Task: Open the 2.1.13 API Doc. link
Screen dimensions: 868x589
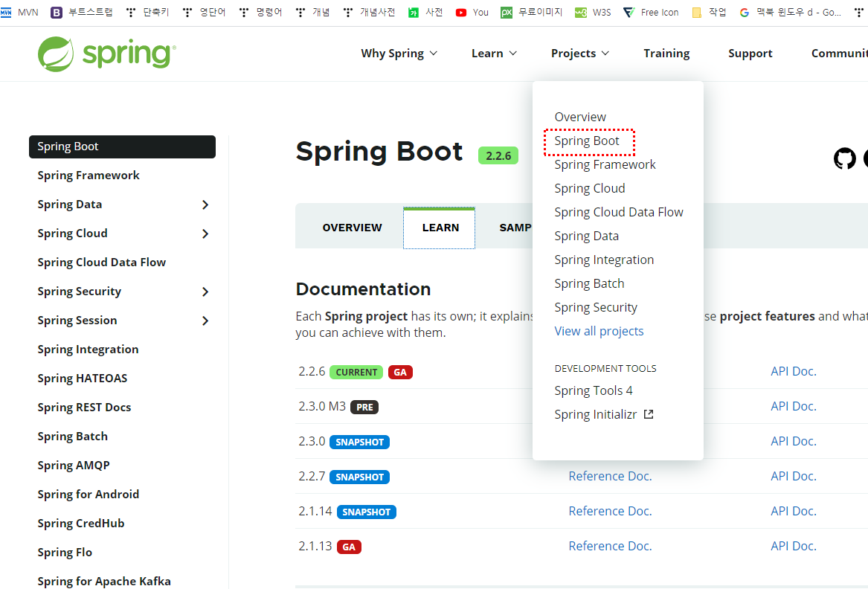Action: click(794, 546)
